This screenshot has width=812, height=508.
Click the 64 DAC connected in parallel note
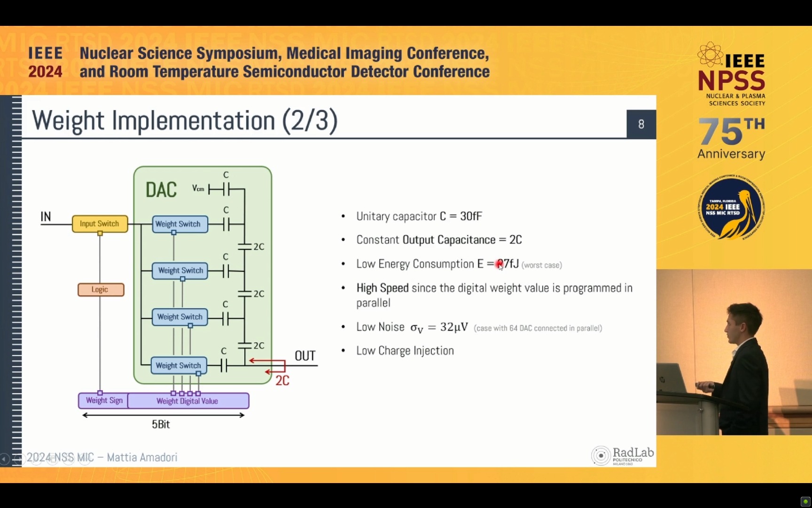pos(538,328)
